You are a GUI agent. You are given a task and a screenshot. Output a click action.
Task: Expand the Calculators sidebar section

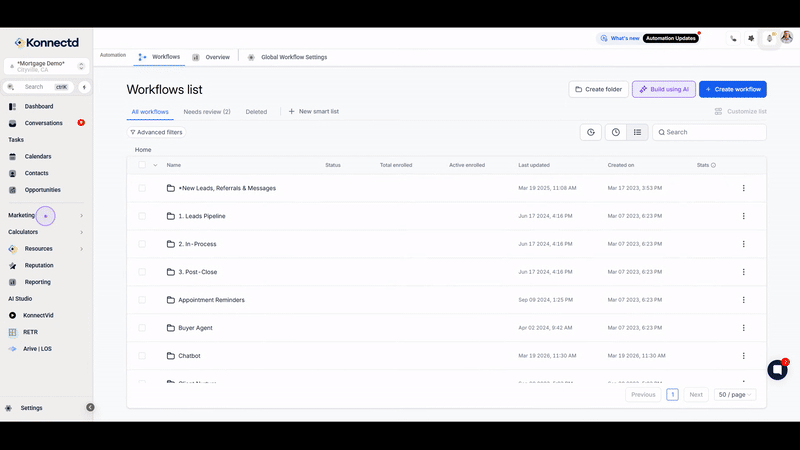click(x=45, y=232)
